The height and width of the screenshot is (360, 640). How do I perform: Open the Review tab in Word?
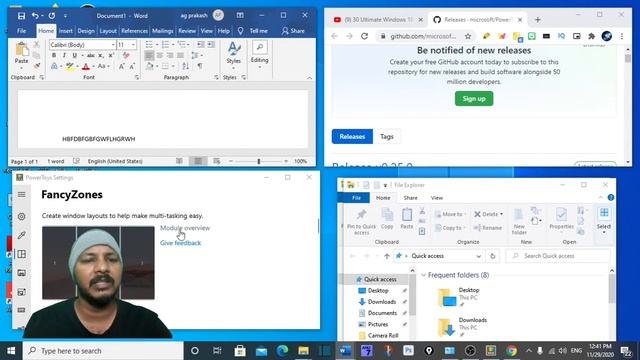187,31
